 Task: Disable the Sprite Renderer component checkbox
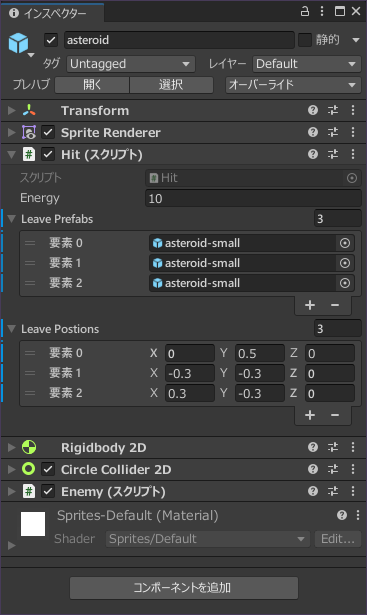pos(48,133)
